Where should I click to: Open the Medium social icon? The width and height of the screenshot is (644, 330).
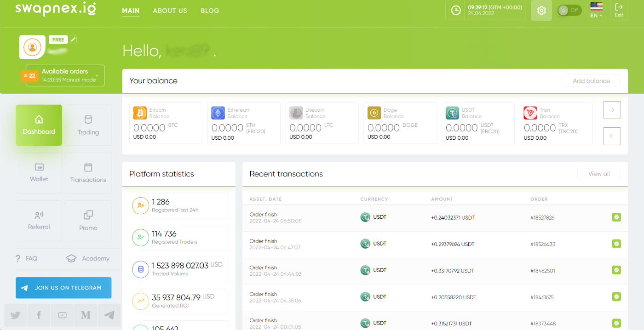click(86, 315)
